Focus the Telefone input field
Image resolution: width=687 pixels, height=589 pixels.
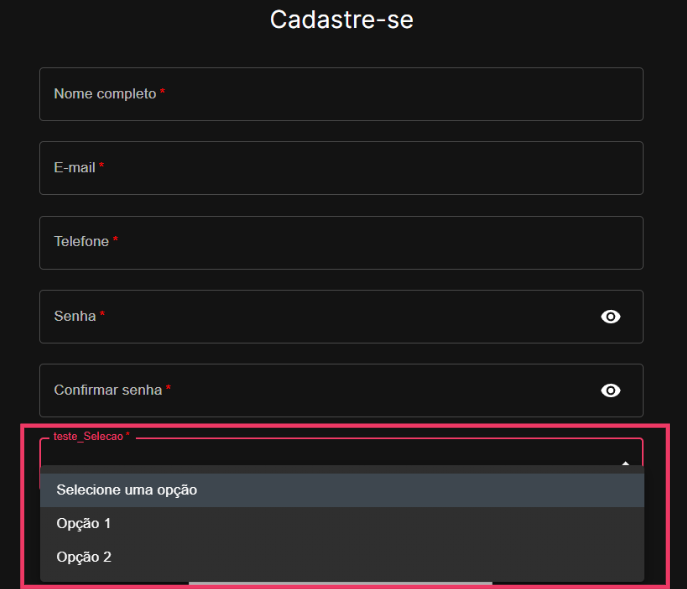click(x=341, y=242)
